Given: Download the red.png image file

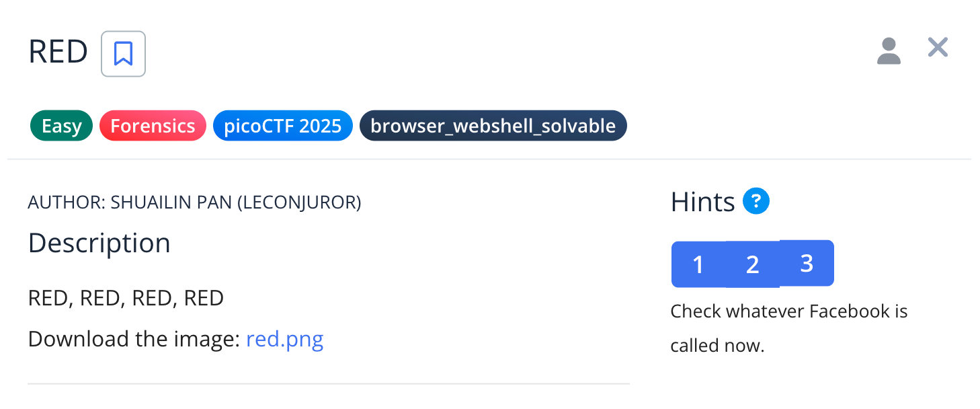Looking at the screenshot, I should 285,338.
